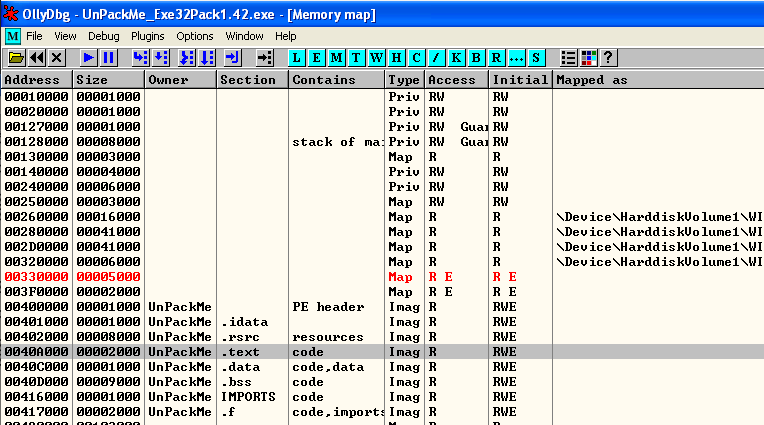Viewport: 764px width, 425px height.
Task: Select the .f section row
Action: [x=382, y=412]
